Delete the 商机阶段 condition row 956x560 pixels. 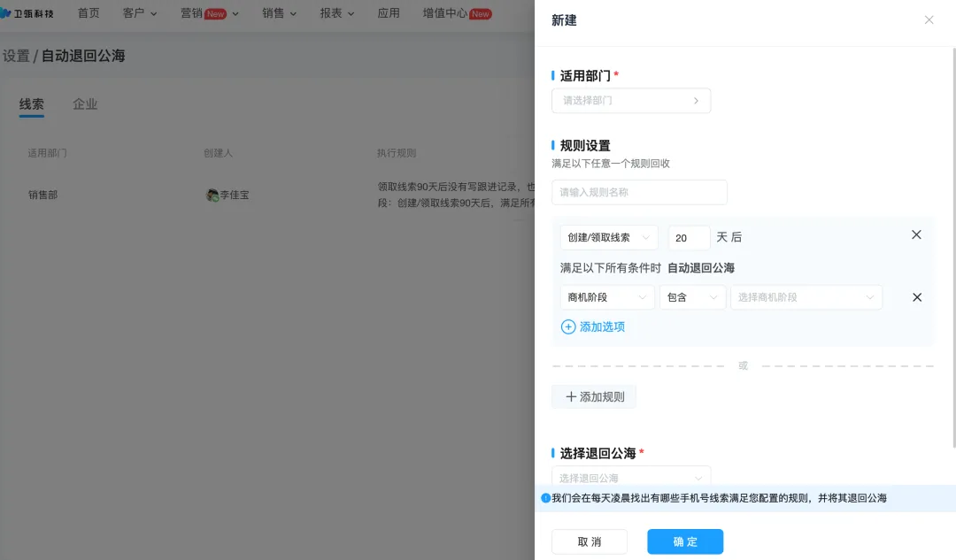pyautogui.click(x=916, y=297)
